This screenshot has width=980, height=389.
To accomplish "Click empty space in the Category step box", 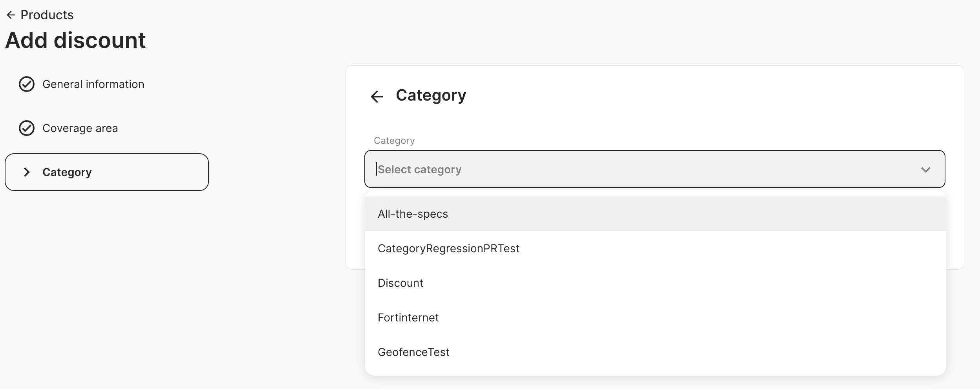I will click(x=157, y=172).
